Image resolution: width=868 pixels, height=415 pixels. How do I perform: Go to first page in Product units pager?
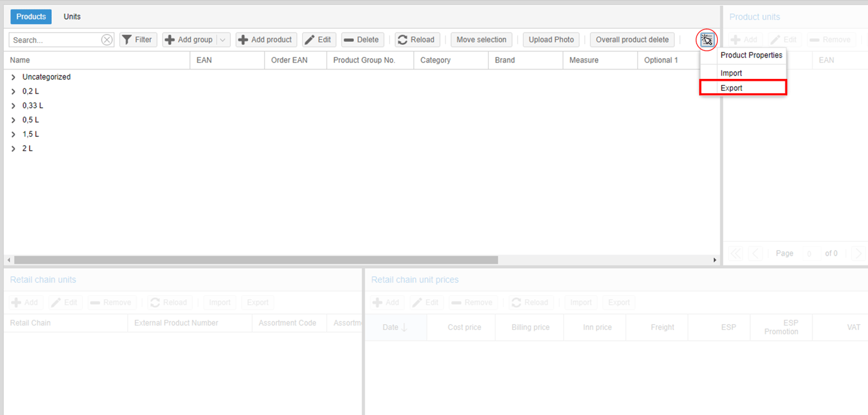click(x=736, y=254)
